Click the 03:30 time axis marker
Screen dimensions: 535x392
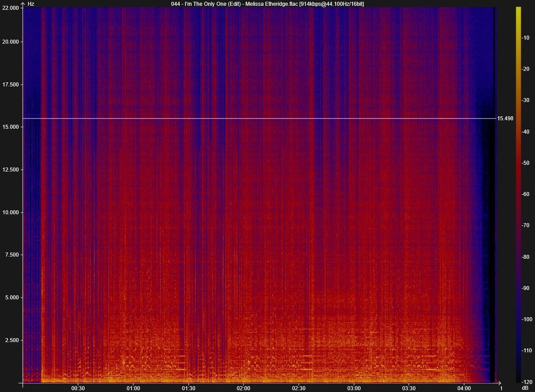409,388
